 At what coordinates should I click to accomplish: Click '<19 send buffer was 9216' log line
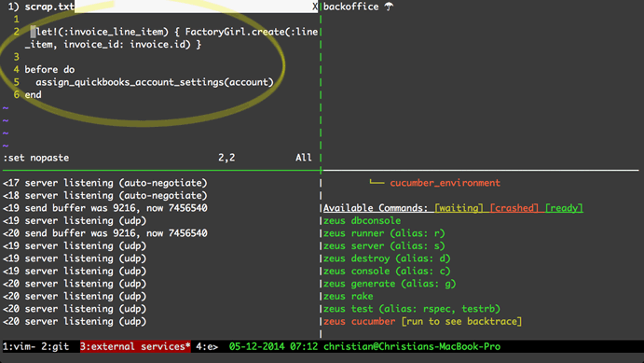(105, 208)
